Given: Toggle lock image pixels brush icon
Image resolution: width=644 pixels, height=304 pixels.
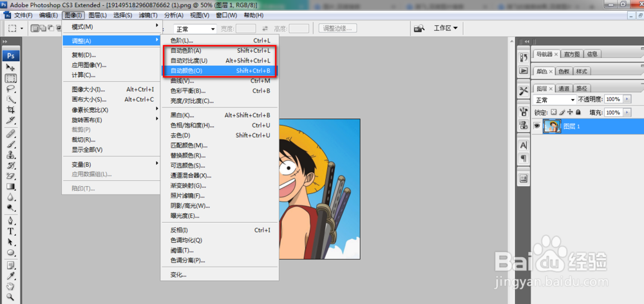Looking at the screenshot, I should pos(562,112).
